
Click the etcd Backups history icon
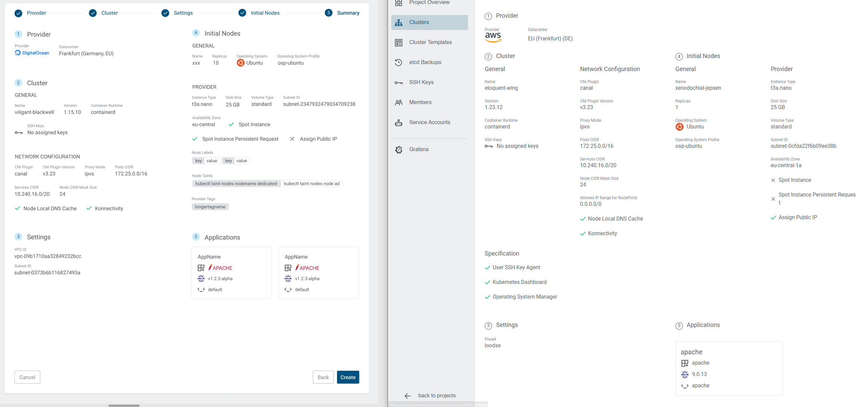[399, 62]
